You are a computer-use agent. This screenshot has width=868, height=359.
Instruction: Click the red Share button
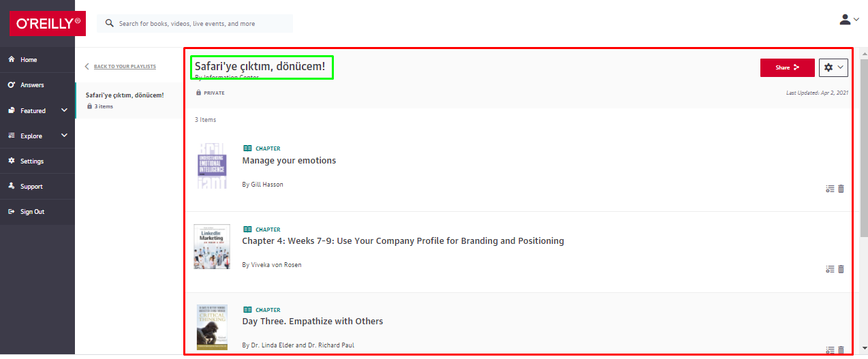[x=787, y=67]
